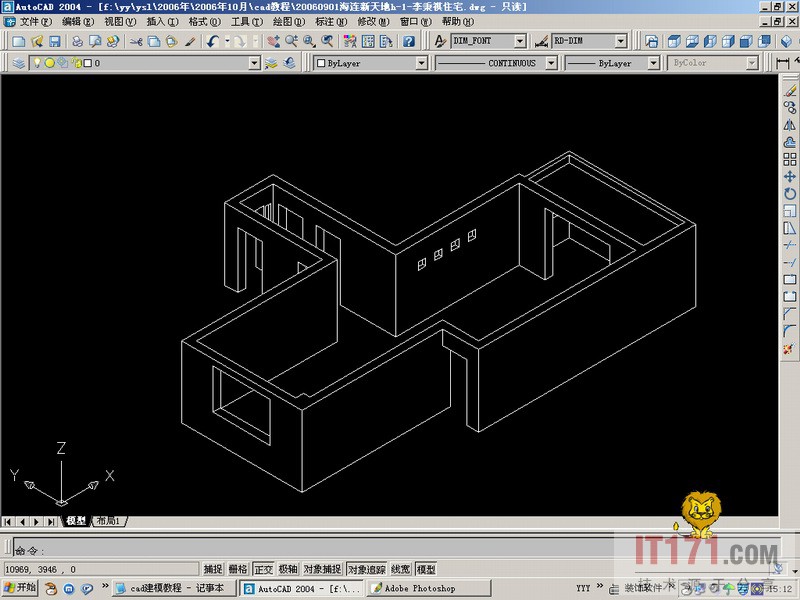Open the Layer Properties Manager icon

tap(19, 62)
